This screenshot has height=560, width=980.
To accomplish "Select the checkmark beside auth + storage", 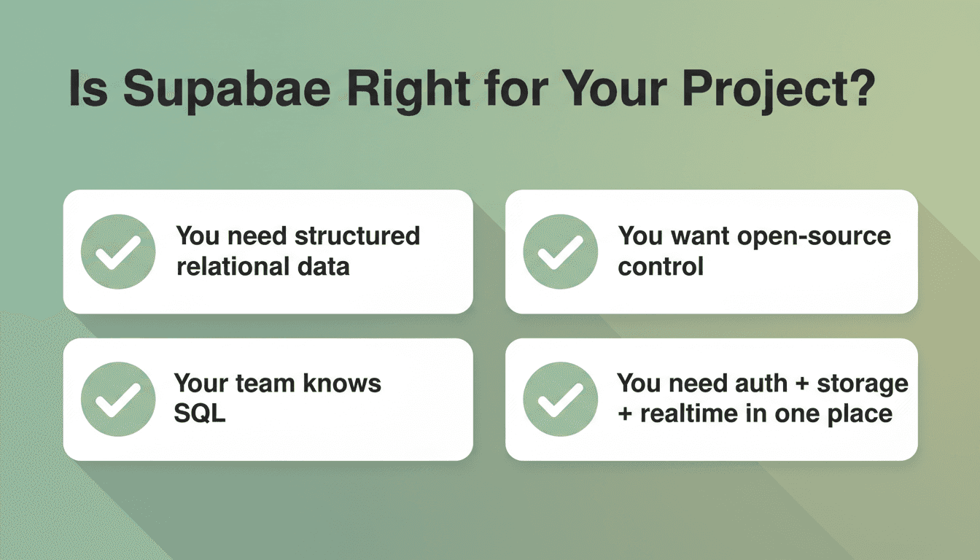I will (560, 400).
